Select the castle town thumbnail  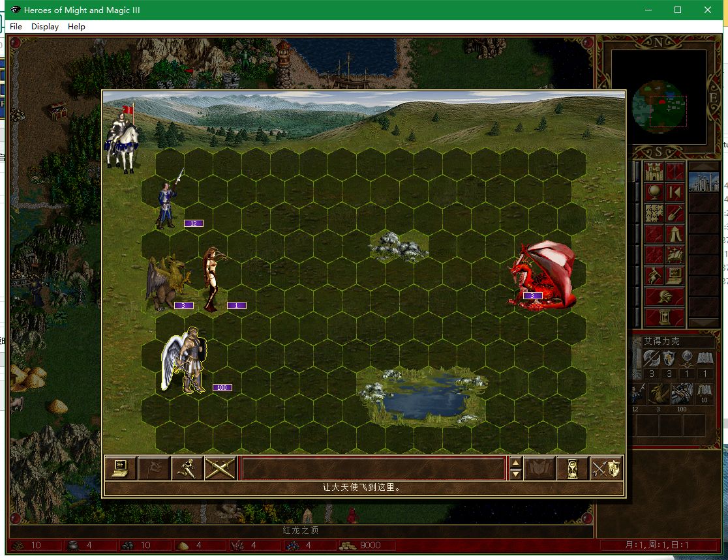click(x=704, y=182)
